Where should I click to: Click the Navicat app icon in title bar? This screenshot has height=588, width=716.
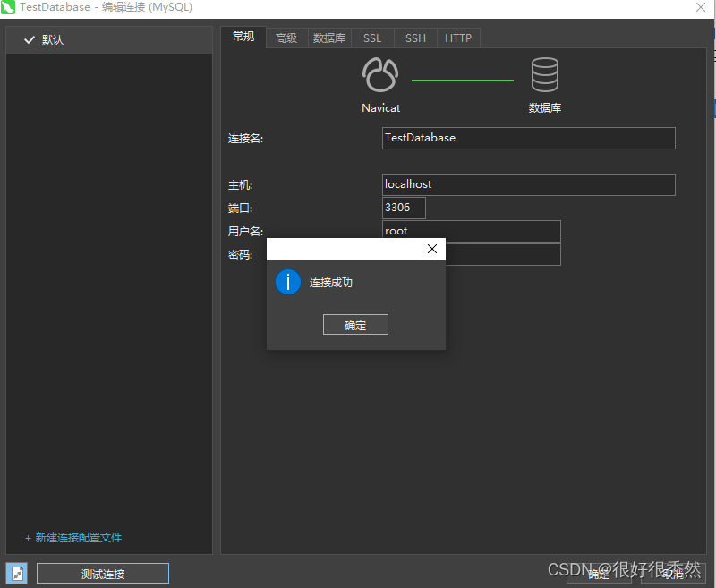(8, 7)
